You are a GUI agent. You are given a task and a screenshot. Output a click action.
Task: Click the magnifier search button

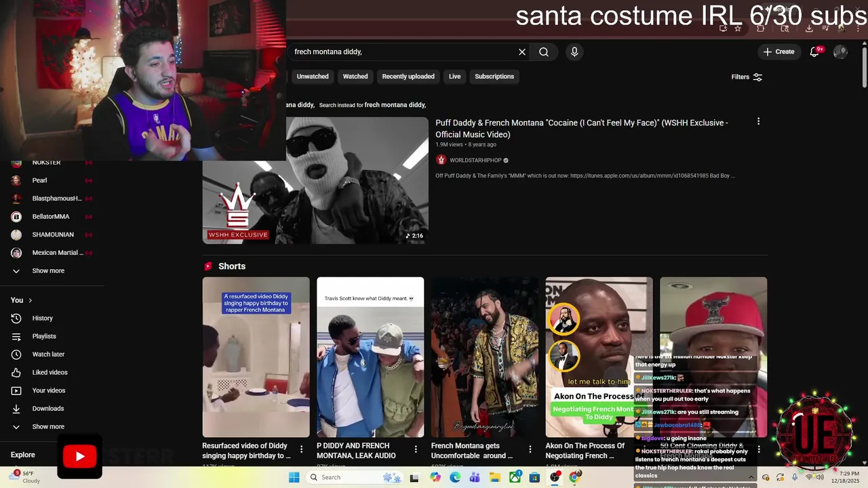coord(544,52)
